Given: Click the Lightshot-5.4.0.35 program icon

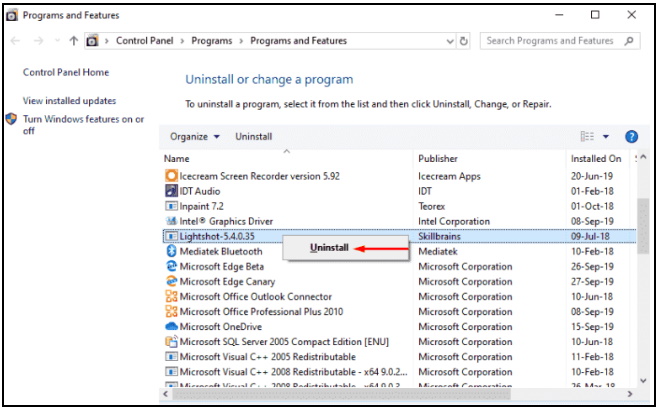Looking at the screenshot, I should pos(171,236).
